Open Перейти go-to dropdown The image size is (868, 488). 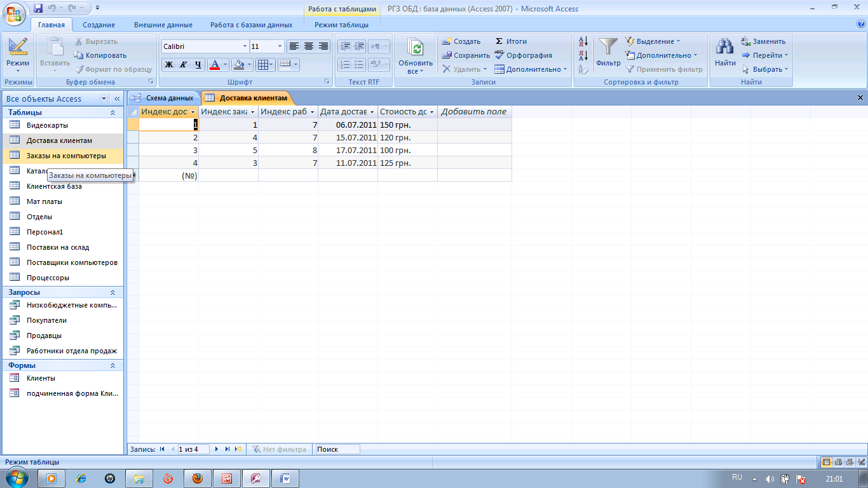point(765,55)
